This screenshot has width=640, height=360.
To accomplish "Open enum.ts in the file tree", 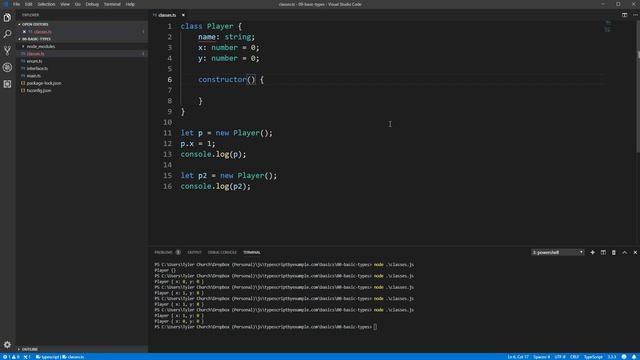I will (x=35, y=61).
